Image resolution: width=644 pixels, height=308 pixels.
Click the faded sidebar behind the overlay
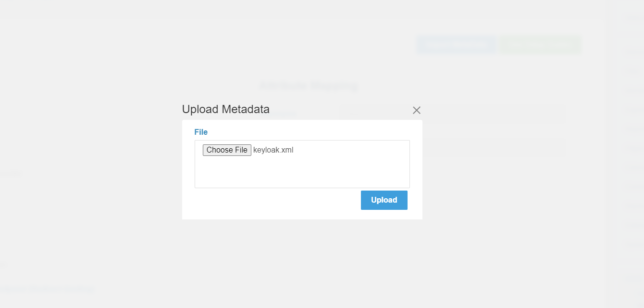(631, 144)
